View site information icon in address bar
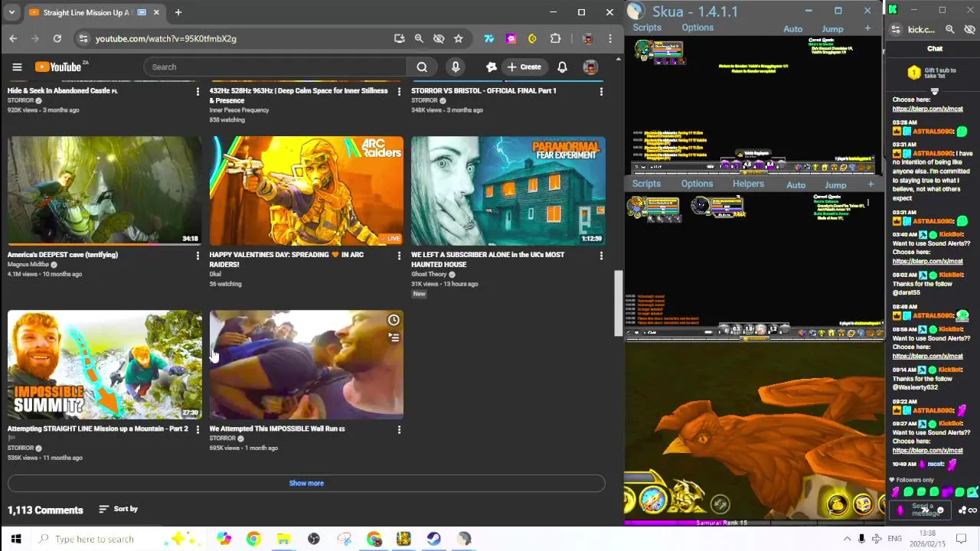Viewport: 980px width, 551px height. [83, 38]
